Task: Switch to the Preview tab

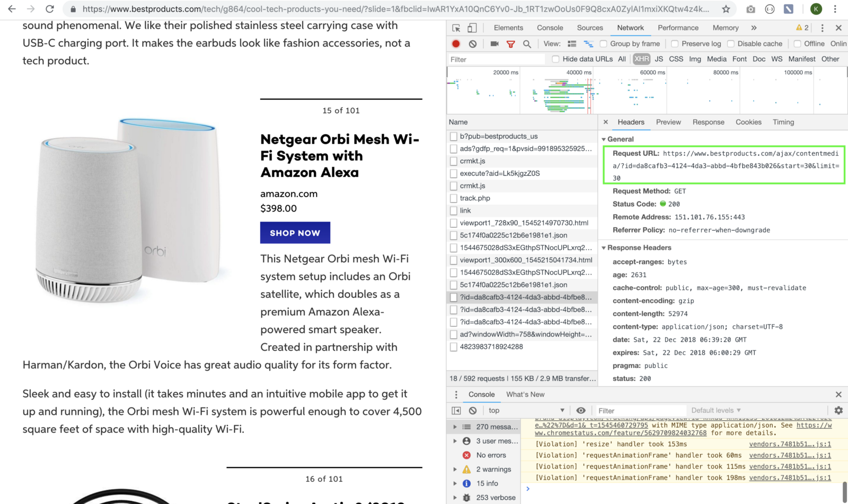Action: 668,122
